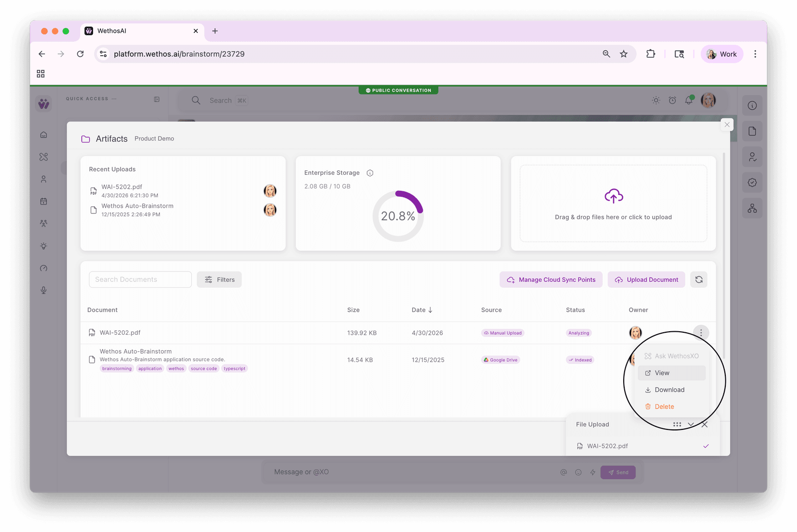
Task: Open the user check icon on right rail
Action: 752,157
